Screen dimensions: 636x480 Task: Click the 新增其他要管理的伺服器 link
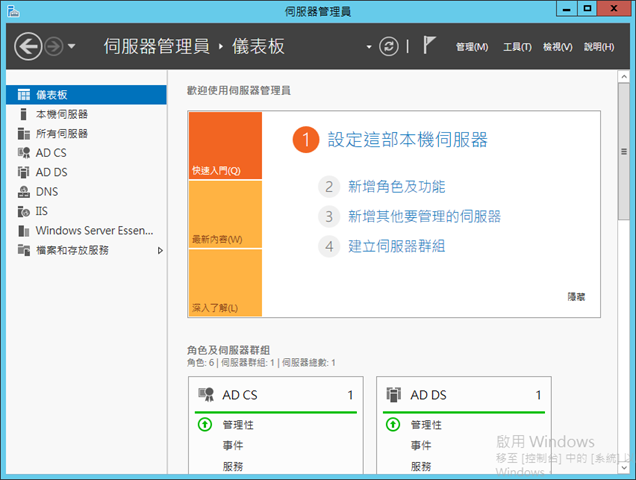pos(425,216)
